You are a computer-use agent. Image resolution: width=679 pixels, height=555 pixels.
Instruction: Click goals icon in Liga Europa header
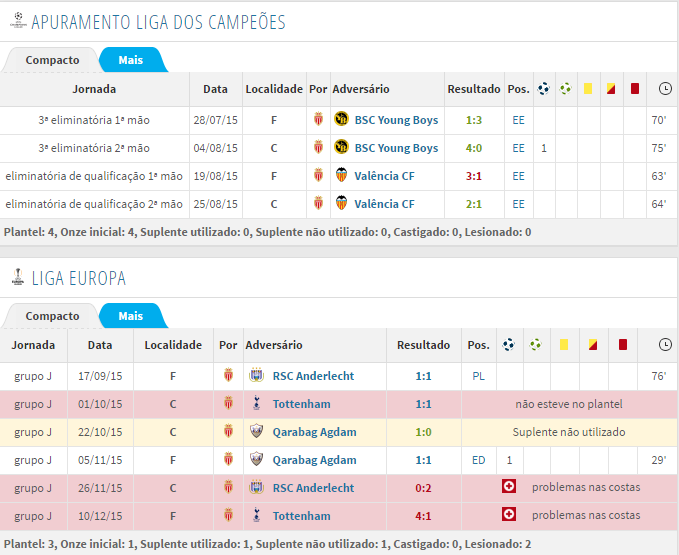508,345
